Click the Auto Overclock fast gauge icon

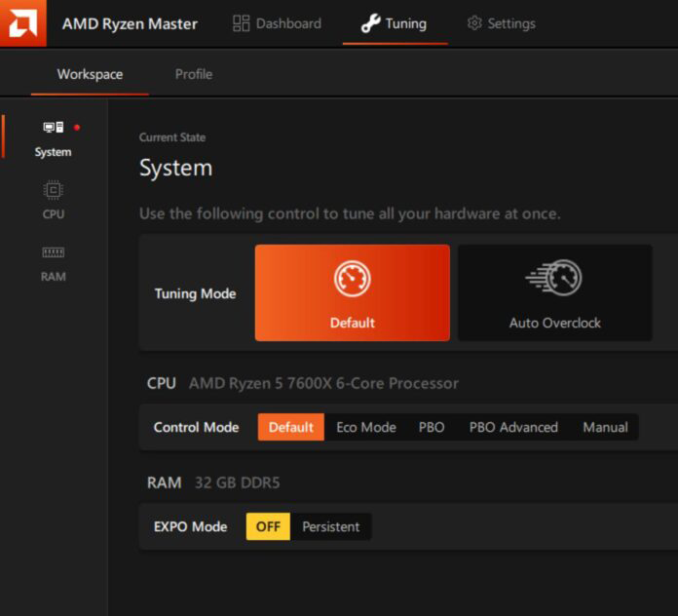pyautogui.click(x=554, y=278)
